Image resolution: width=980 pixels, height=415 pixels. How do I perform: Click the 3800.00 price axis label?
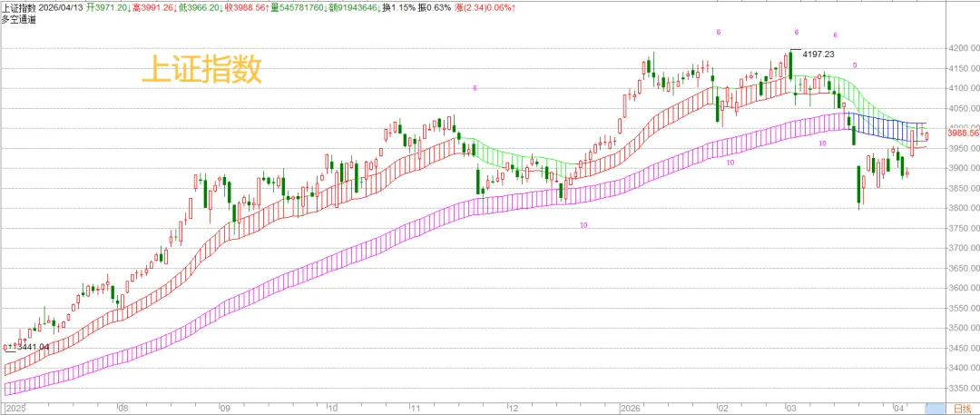[x=963, y=208]
